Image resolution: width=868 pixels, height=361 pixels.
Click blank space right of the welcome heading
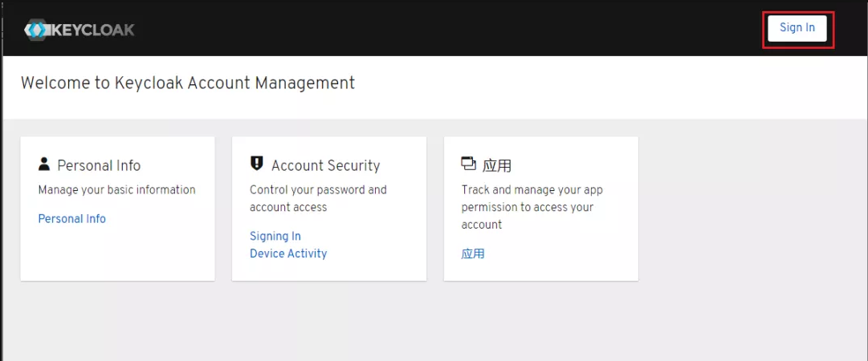click(x=602, y=84)
